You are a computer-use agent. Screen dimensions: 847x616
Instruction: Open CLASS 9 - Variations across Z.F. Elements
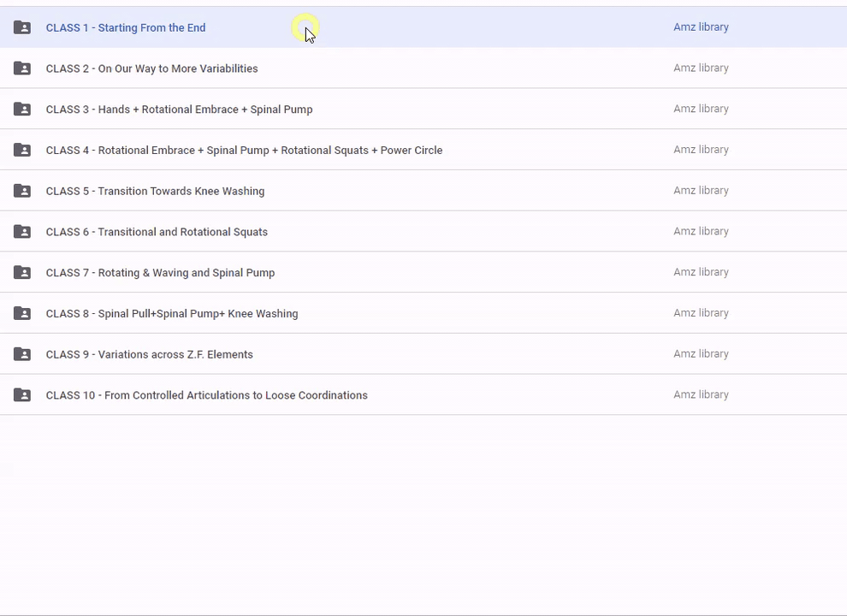pyautogui.click(x=149, y=354)
